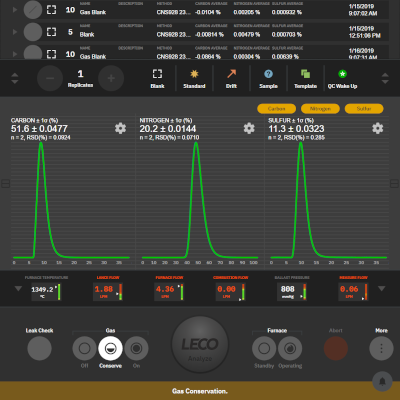The height and width of the screenshot is (400, 400).
Task: Select Ballast Pressure 808 gauge
Action: pyautogui.click(x=292, y=292)
